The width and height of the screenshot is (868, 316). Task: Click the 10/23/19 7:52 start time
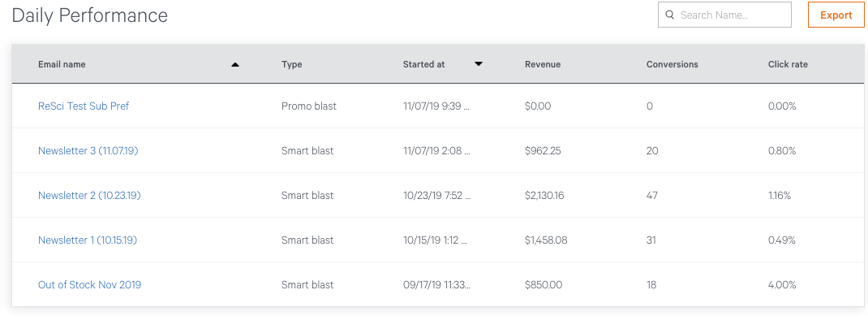point(436,195)
